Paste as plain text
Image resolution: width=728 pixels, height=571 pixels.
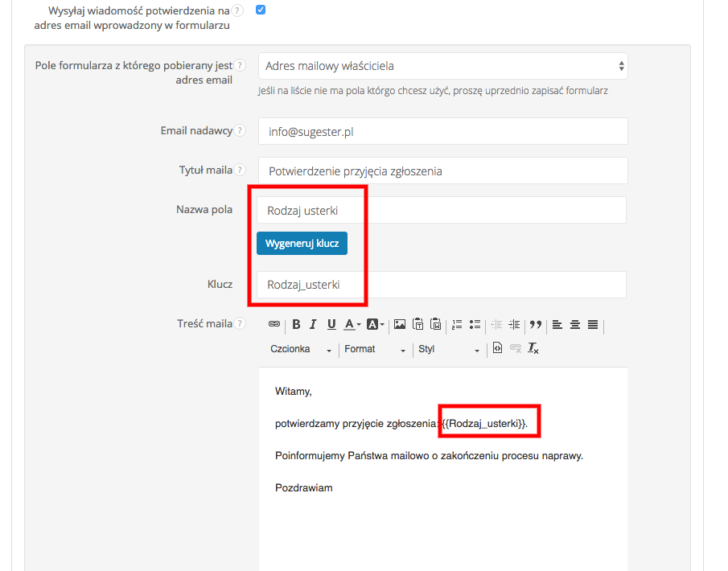(417, 324)
